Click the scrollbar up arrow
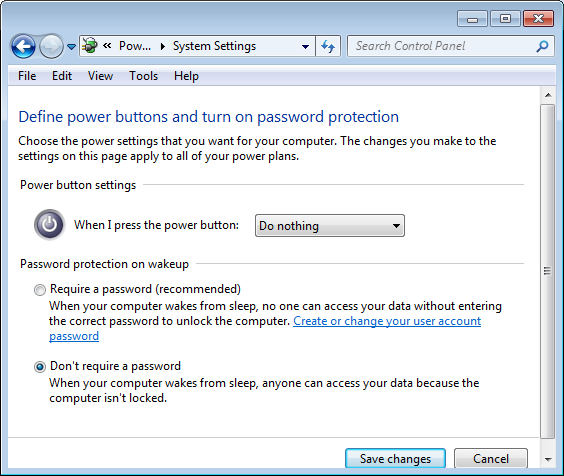Viewport: 564px width, 476px height. [548, 95]
